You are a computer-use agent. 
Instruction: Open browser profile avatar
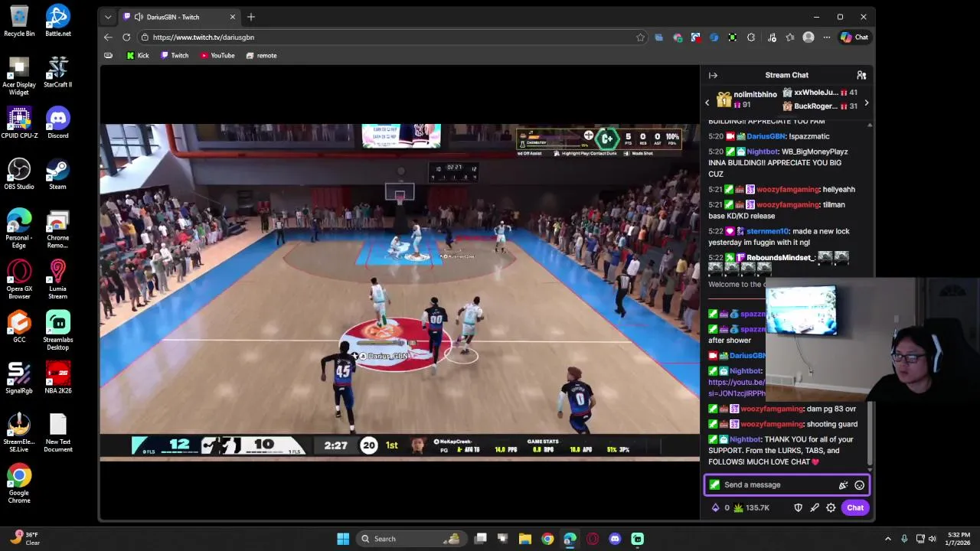pyautogui.click(x=808, y=37)
